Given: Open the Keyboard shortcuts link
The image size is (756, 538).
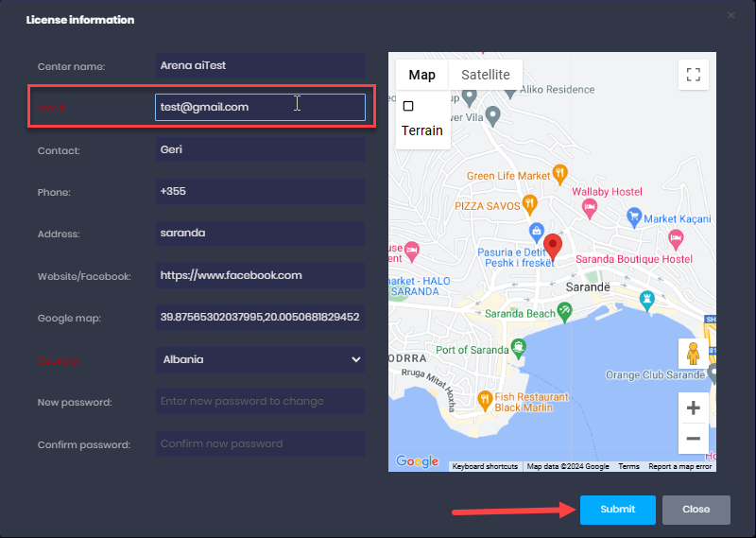Looking at the screenshot, I should point(485,466).
